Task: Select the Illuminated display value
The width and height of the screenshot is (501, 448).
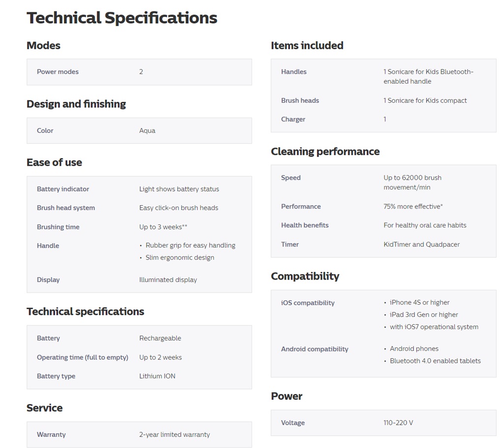Action: [168, 280]
